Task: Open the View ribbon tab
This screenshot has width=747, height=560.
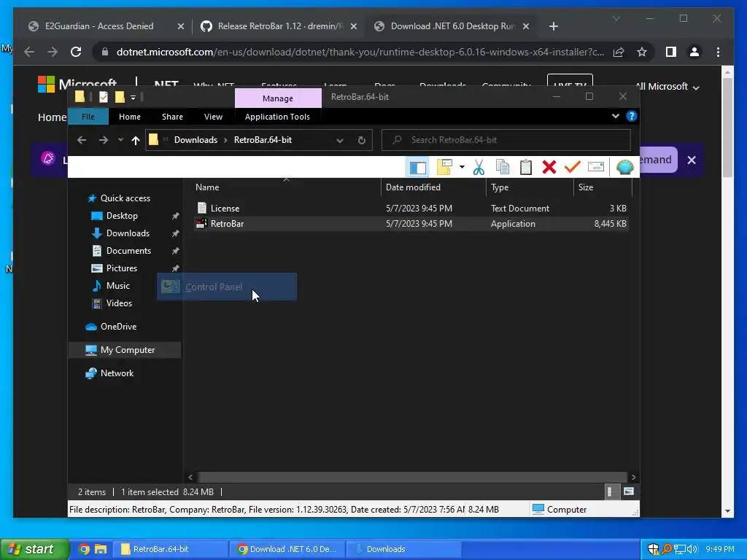Action: tap(213, 117)
